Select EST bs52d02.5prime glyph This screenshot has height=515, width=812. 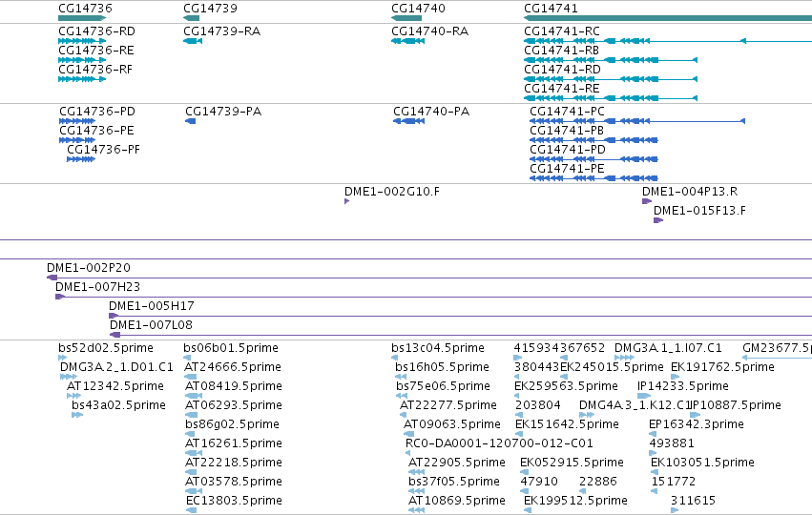[x=62, y=358]
